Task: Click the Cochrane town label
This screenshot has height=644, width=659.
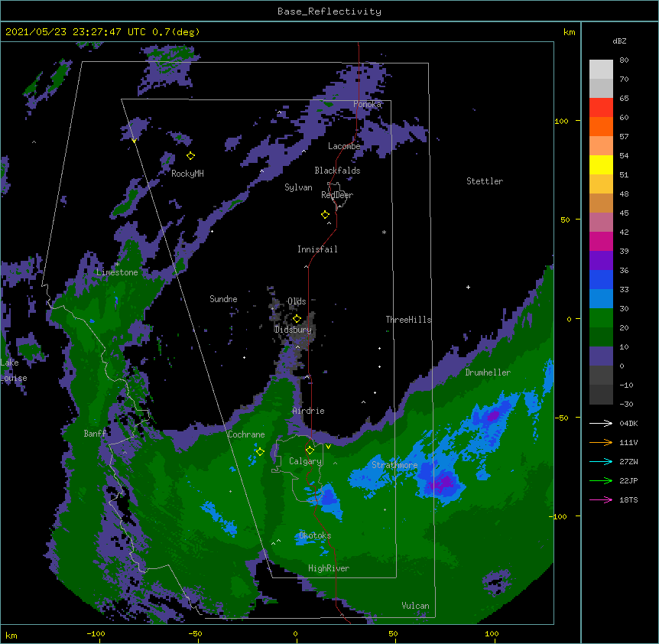Action: [246, 434]
